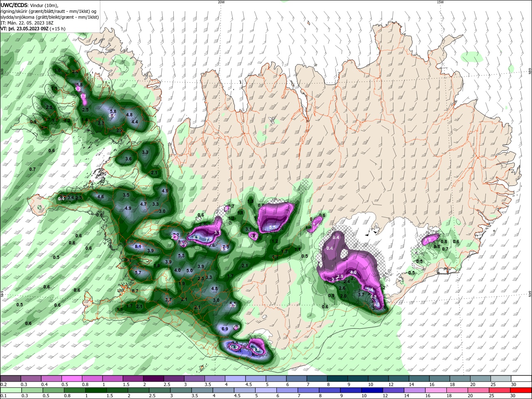Click the 5.8 precipitation value on the map
Viewport: 532px width, 399px height.
[x=113, y=111]
